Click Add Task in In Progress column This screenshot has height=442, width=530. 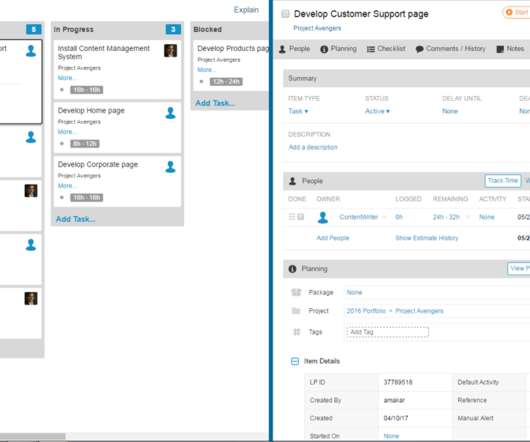(x=76, y=219)
